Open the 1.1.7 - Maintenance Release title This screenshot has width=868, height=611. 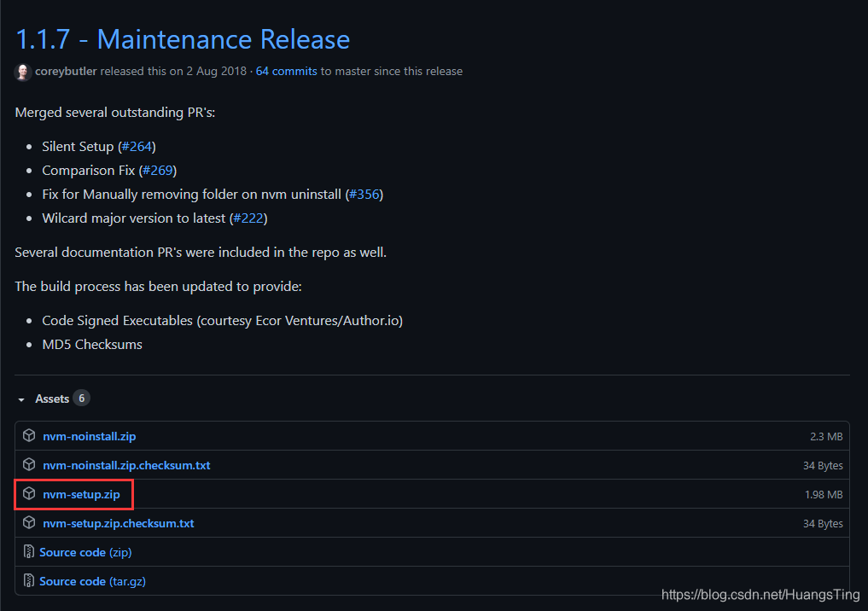183,39
